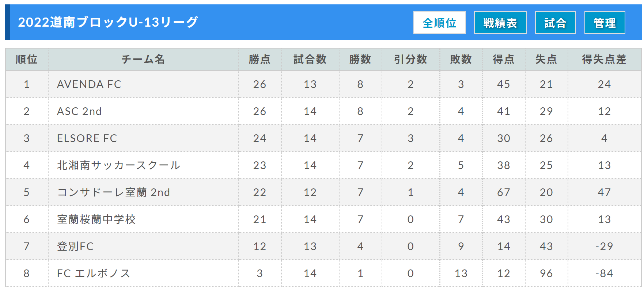Screen dimensions: 644x291
Task: Click the 管理 button
Action: pyautogui.click(x=605, y=23)
